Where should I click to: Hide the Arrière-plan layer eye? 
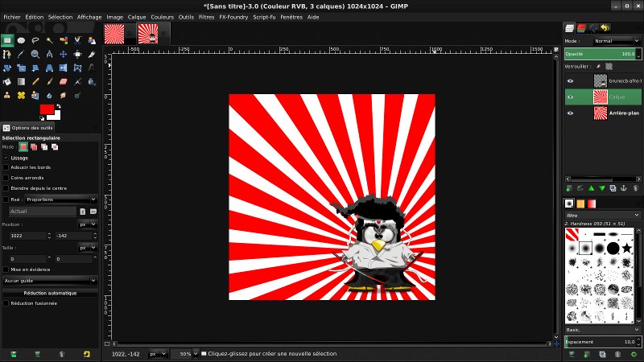(x=570, y=113)
